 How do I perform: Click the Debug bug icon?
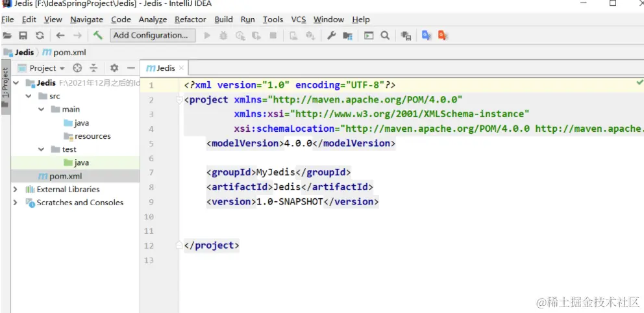point(223,36)
